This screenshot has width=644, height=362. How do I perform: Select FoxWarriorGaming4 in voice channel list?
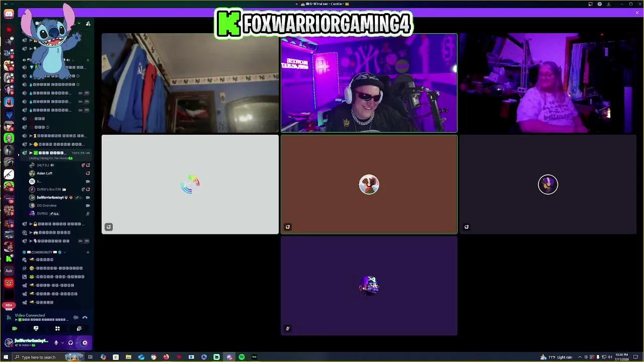pyautogui.click(x=59, y=197)
